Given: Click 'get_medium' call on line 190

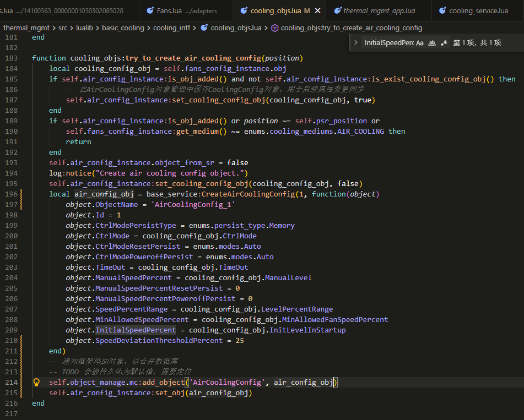Looking at the screenshot, I should pyautogui.click(x=197, y=131).
